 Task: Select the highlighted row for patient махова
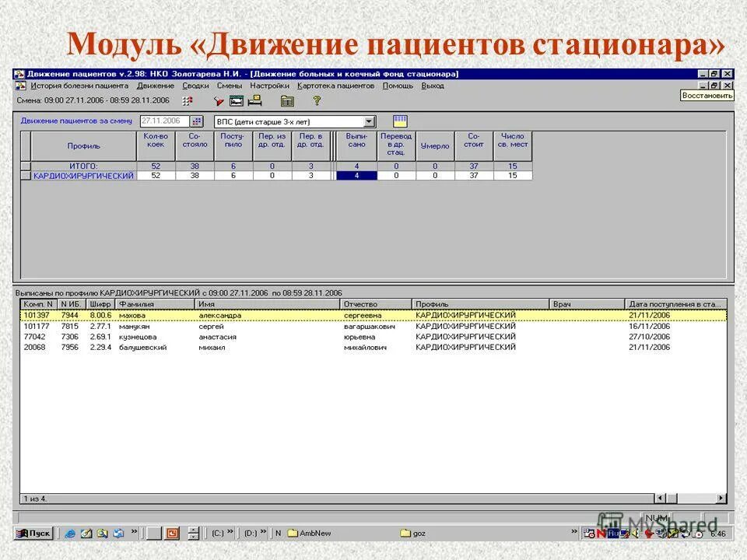pos(233,315)
